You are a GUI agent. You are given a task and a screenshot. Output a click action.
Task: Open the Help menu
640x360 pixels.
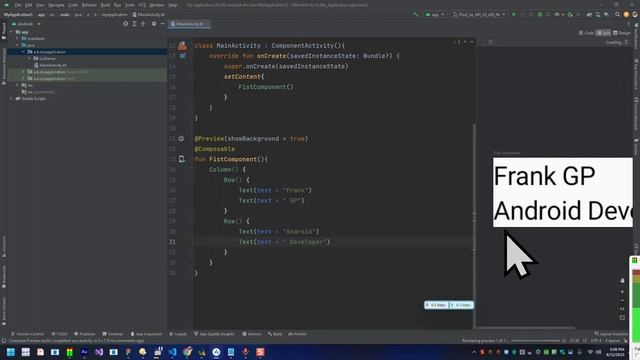173,5
